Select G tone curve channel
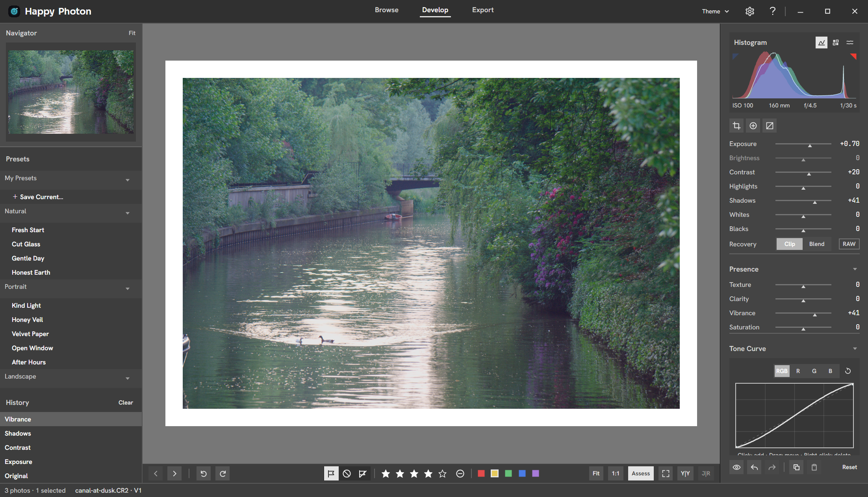868x497 pixels. click(814, 371)
